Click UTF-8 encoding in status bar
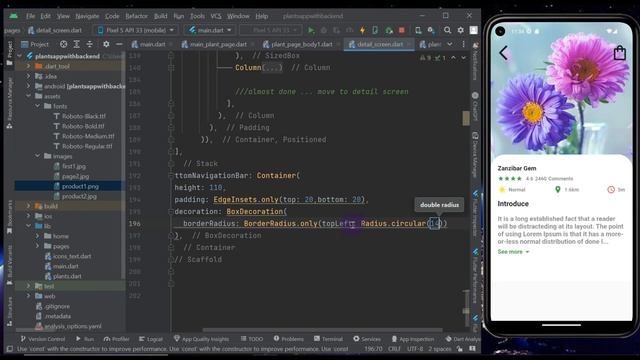Viewport: 640px width, 360px height. (415, 349)
